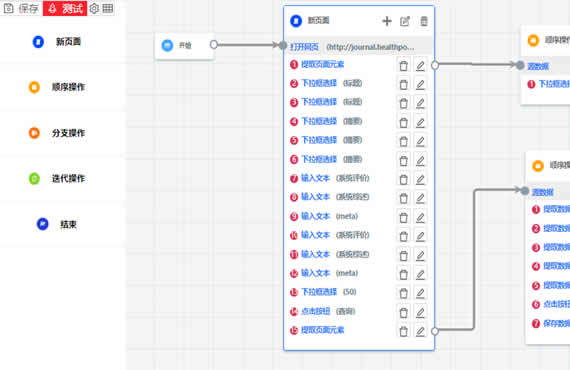Image resolution: width=570 pixels, height=370 pixels.
Task: Click output port next to step 15
Action: click(435, 331)
